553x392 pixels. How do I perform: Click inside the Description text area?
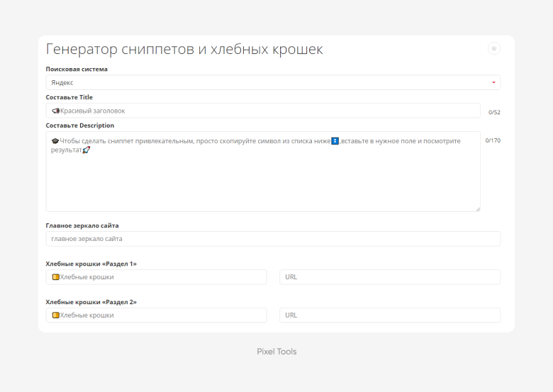263,172
